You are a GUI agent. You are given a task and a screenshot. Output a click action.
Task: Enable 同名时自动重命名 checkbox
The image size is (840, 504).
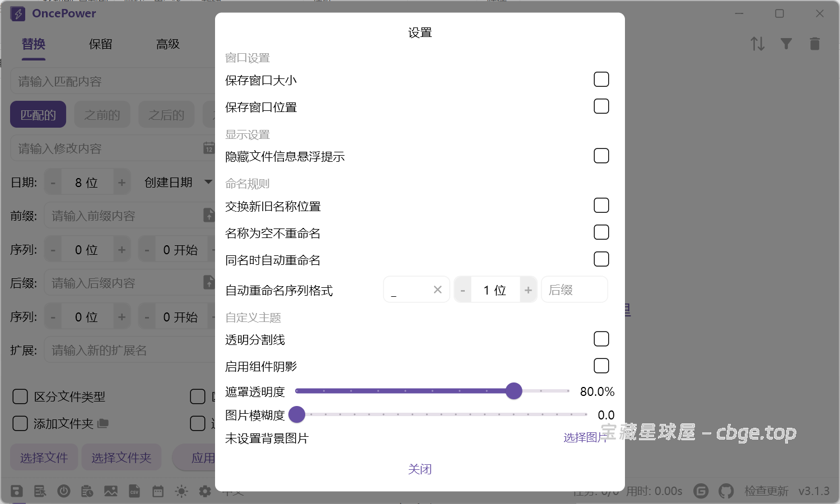pos(601,259)
